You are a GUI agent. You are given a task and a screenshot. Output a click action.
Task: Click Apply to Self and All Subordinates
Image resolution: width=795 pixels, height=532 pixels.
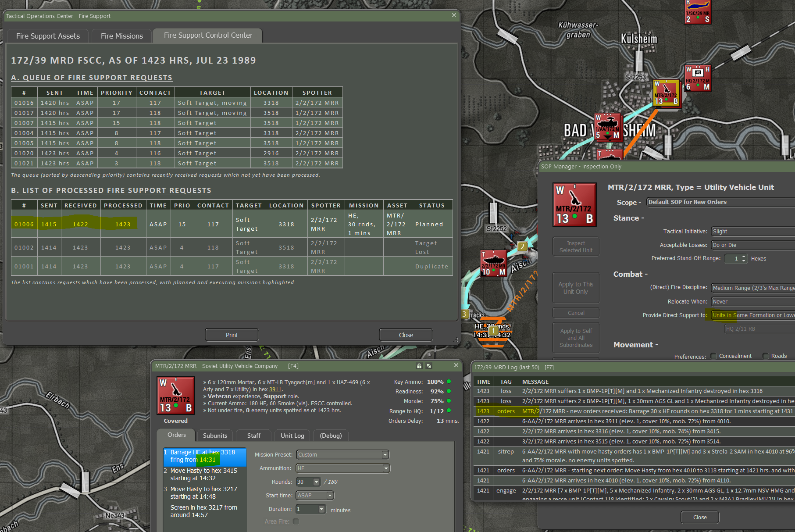click(576, 338)
